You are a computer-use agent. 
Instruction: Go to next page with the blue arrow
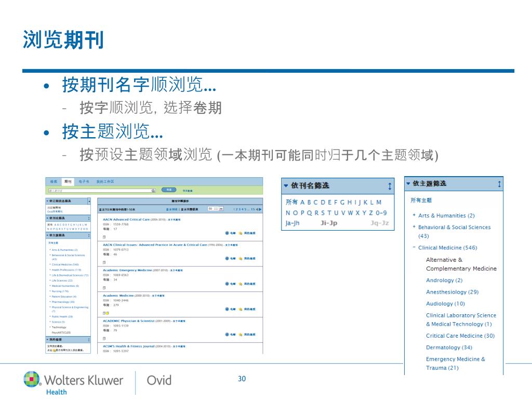(x=260, y=209)
